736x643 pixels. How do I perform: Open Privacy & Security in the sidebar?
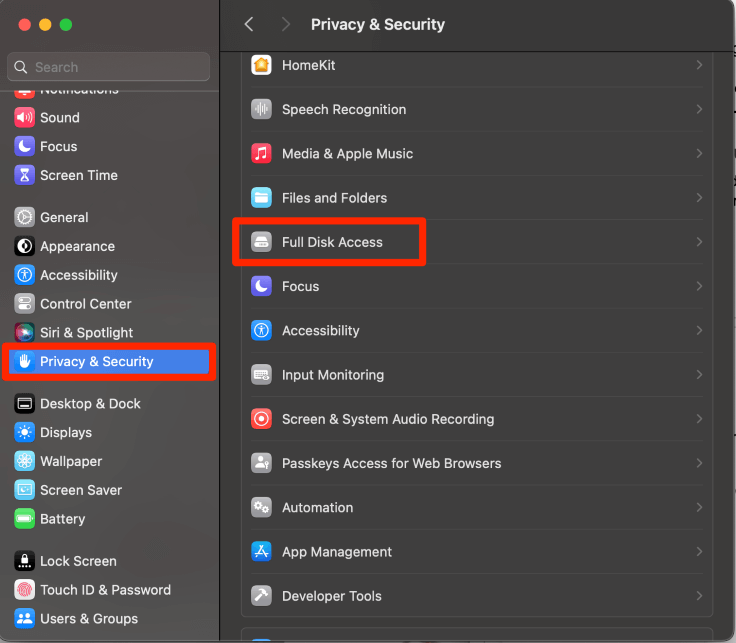pos(96,362)
